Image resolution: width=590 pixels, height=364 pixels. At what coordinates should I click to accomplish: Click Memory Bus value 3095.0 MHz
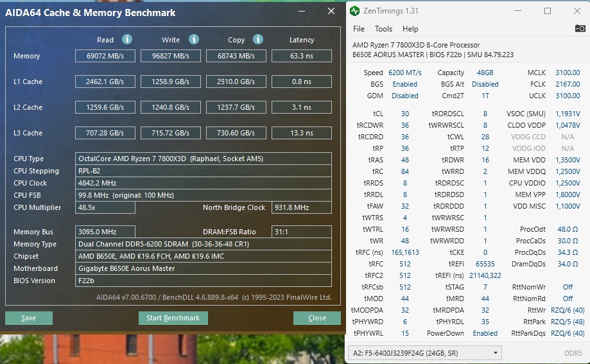105,232
